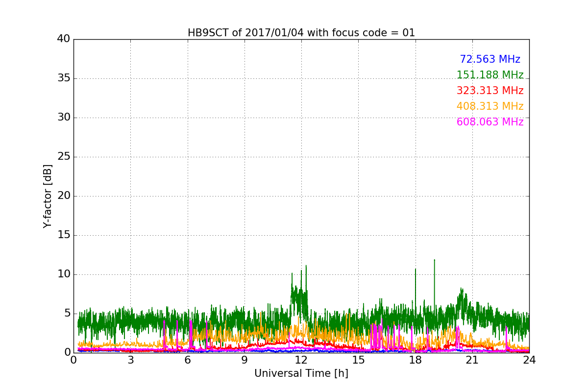Viewport: 588px width, 392px height.
Task: Click the Y-factor [dB] axis label
Action: [x=48, y=196]
